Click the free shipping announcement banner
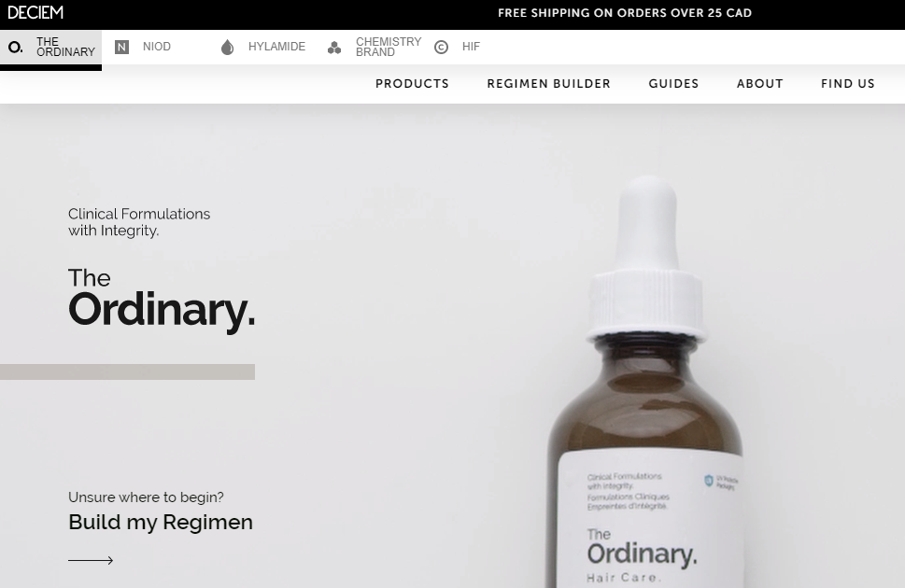This screenshot has width=905, height=588. [625, 13]
